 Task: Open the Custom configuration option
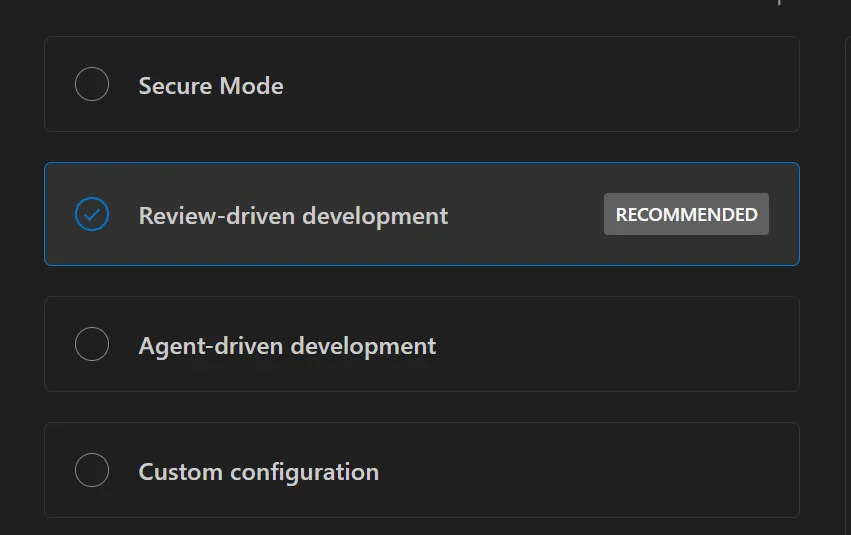pyautogui.click(x=258, y=472)
